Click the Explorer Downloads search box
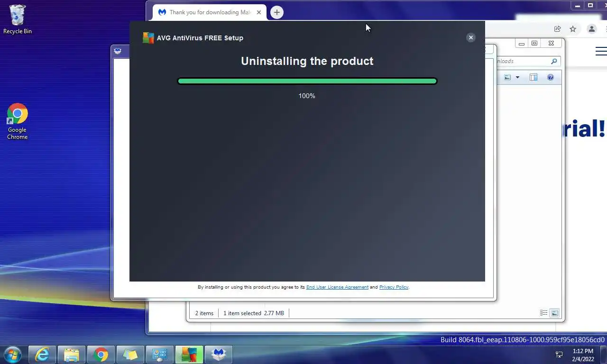 point(527,61)
